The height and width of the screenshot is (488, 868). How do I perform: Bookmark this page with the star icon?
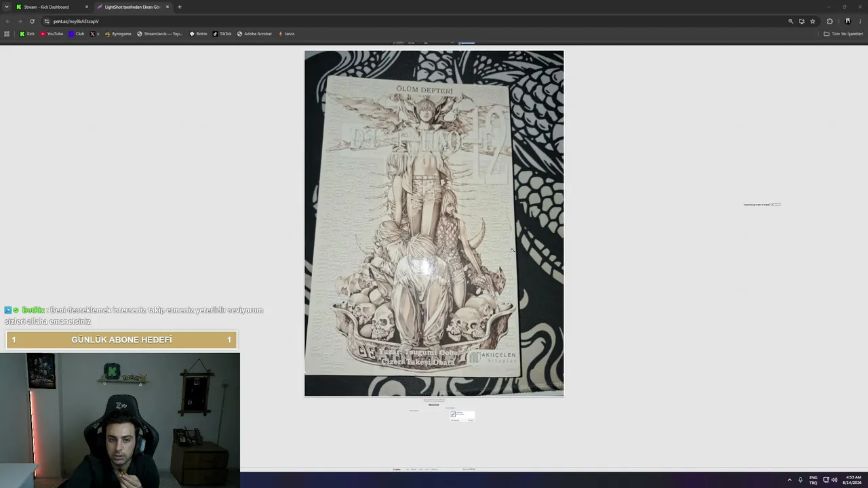(812, 21)
